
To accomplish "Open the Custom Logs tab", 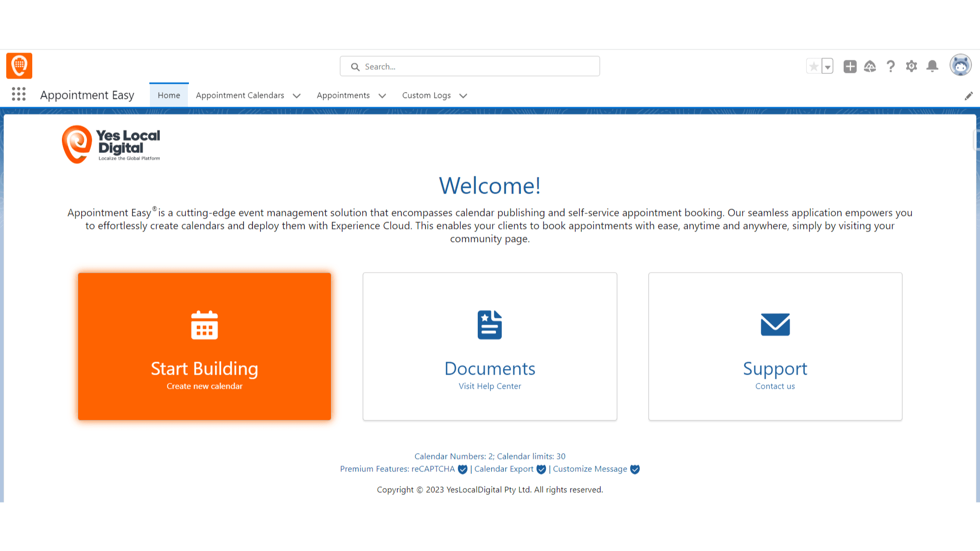I will tap(426, 95).
